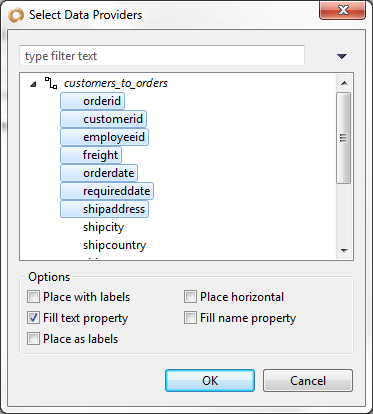Image resolution: width=373 pixels, height=414 pixels.
Task: Click the list scroll down arrow
Action: (344, 251)
